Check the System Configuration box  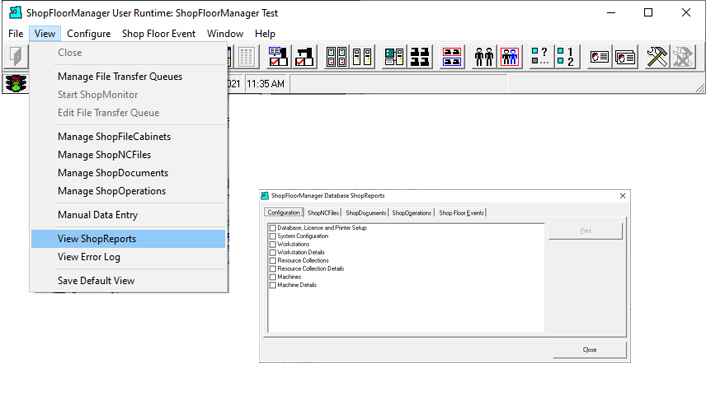(272, 236)
